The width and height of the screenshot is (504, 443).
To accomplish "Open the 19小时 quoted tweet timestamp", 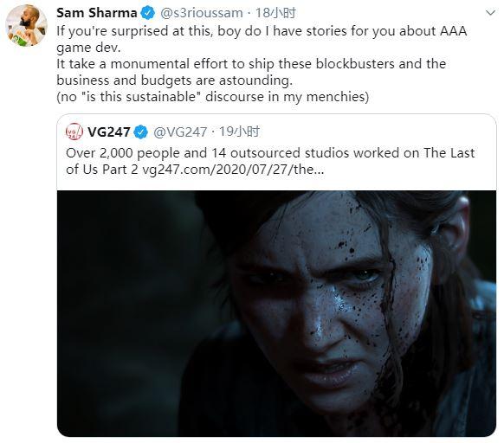I will (x=239, y=132).
